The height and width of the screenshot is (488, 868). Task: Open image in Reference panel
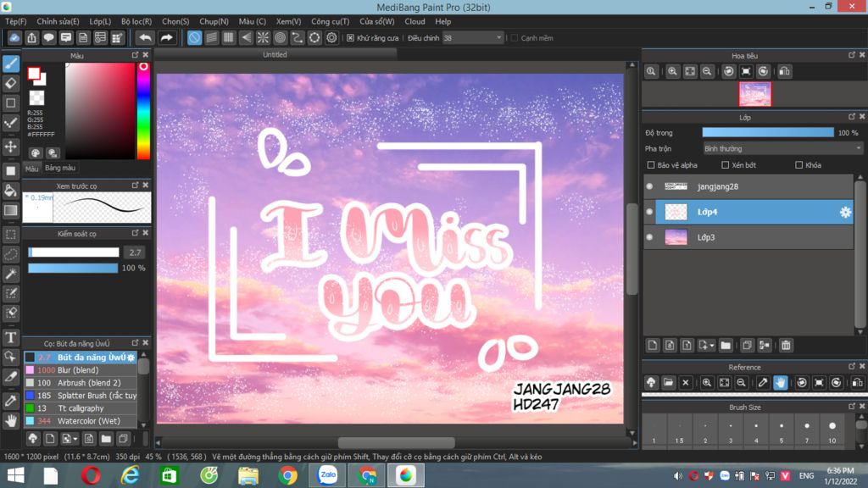pos(668,382)
